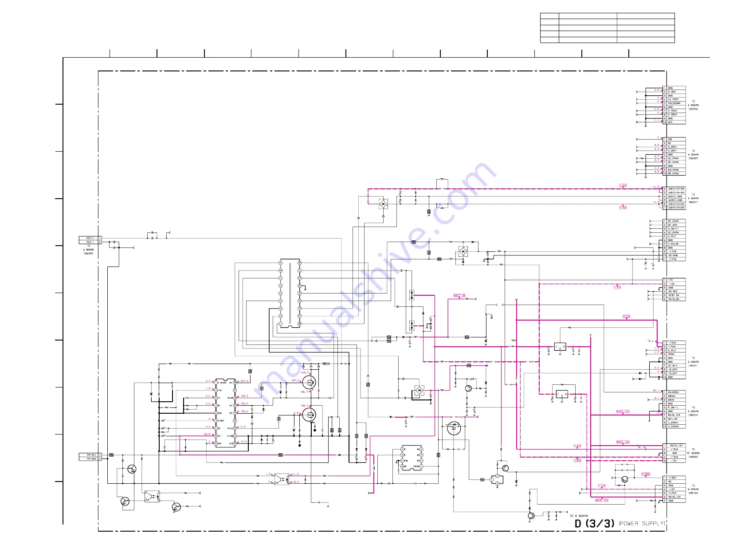Click the CN2006 connector reference
Screen dimensions: 745x560
693,109
